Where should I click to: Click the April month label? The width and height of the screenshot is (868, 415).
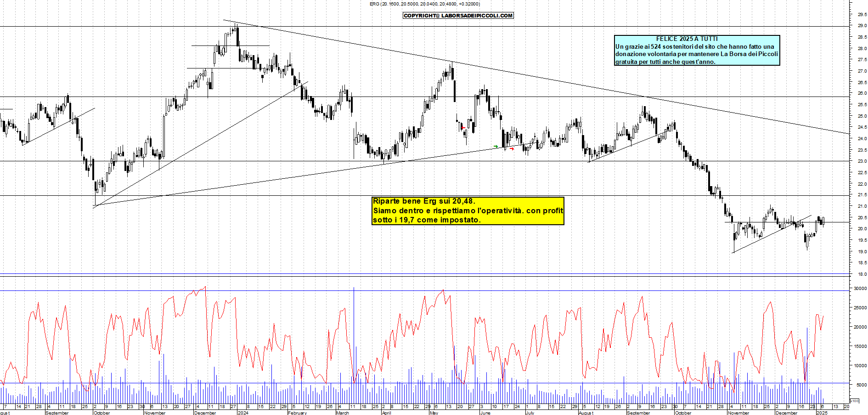tap(387, 413)
